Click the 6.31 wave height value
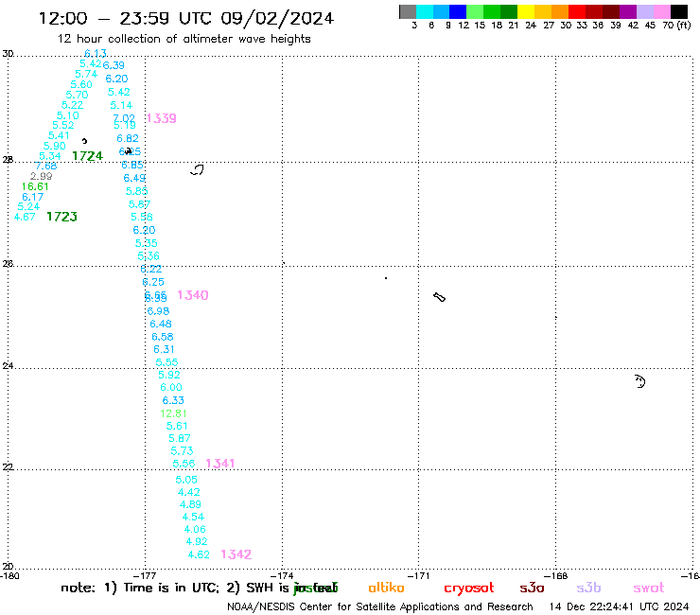 coord(165,349)
